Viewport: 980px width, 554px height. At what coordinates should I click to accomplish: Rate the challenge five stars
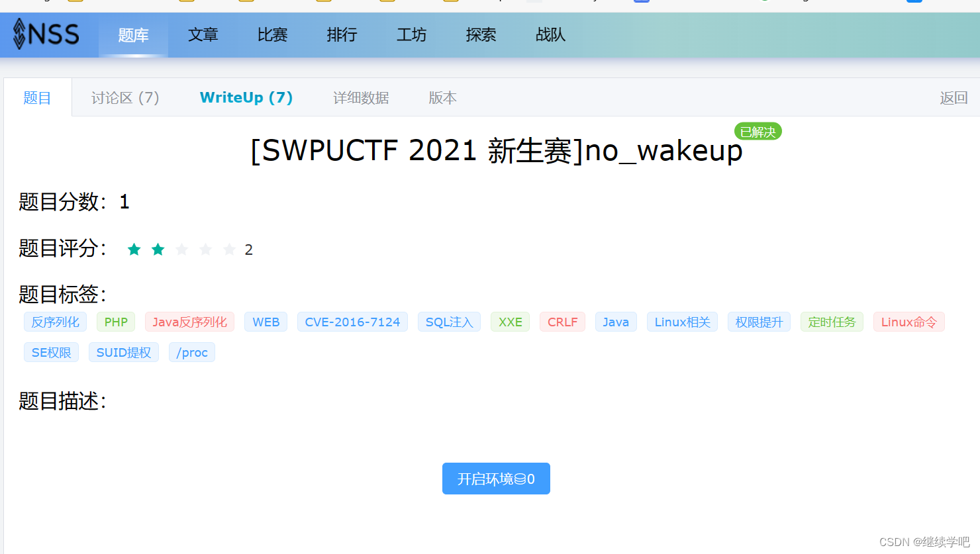(230, 250)
